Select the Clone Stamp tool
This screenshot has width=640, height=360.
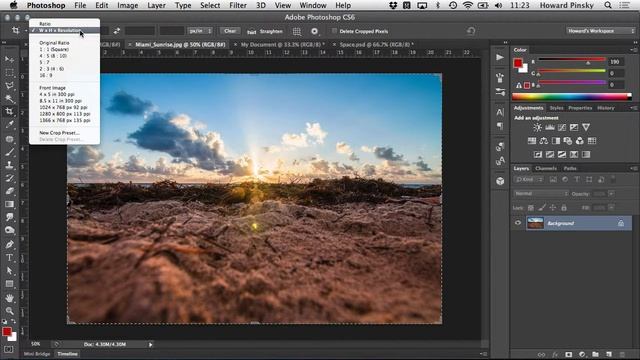point(9,165)
